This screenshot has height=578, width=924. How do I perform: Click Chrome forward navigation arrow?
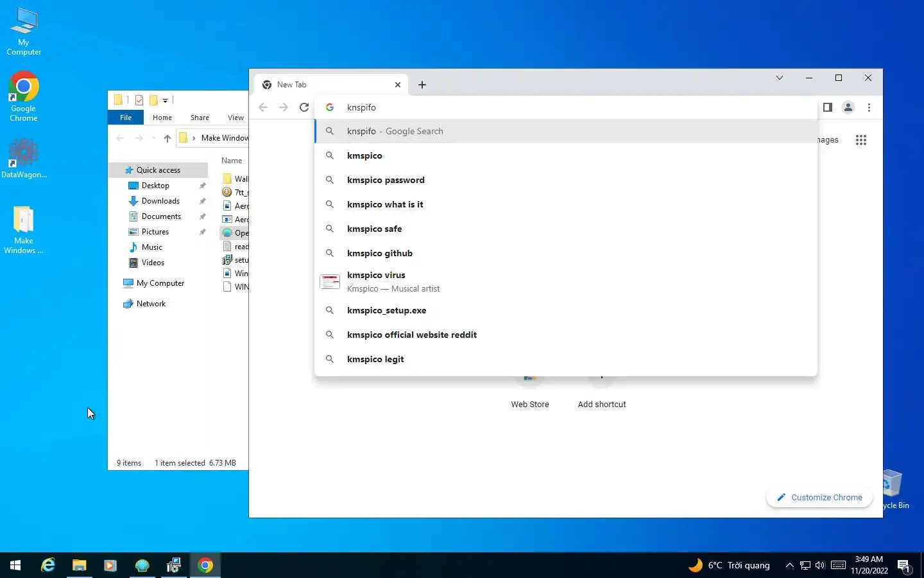284,107
